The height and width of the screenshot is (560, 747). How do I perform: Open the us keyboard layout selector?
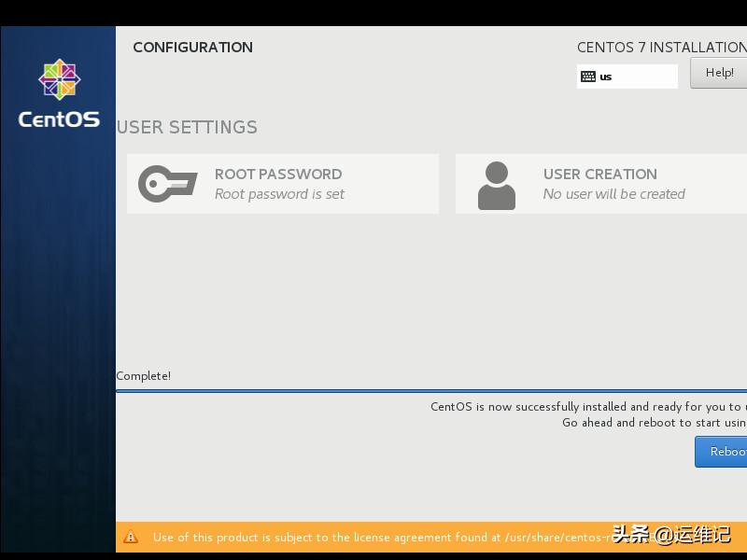(627, 76)
